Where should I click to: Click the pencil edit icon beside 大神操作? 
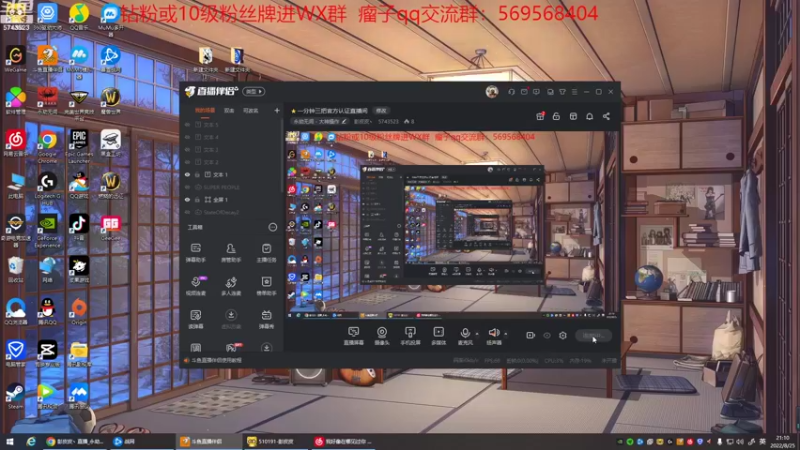click(x=344, y=121)
